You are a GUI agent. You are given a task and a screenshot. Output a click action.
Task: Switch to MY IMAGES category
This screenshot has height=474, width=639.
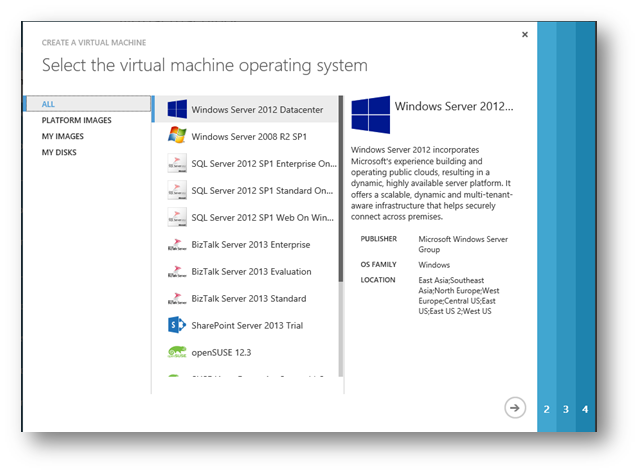pos(63,136)
